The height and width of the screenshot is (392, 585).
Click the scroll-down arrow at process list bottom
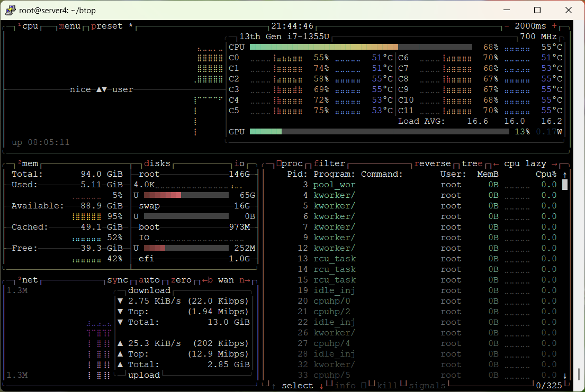coord(565,376)
